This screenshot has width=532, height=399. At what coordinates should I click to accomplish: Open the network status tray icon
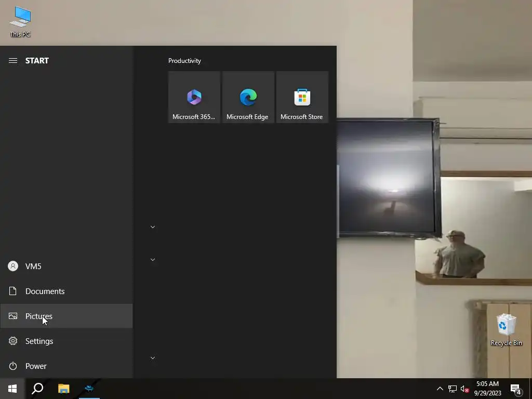(453, 389)
